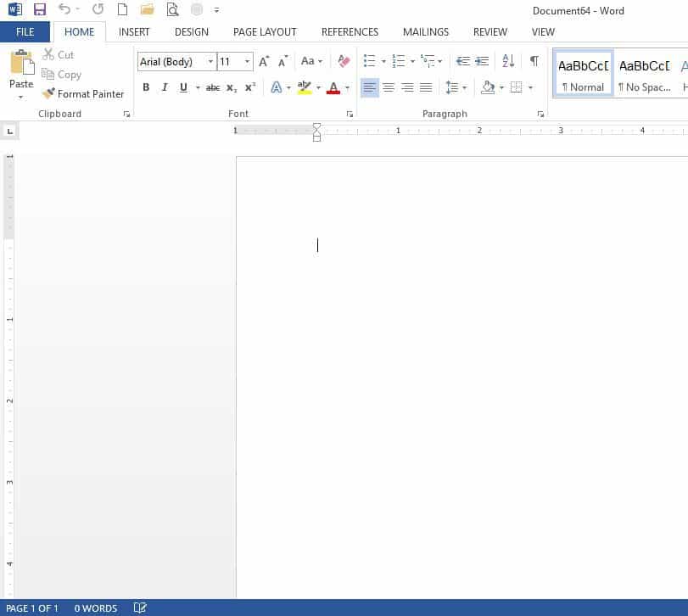Open the Paragraph dialog launcher
Viewport: 688px width, 616px height.
[x=540, y=114]
